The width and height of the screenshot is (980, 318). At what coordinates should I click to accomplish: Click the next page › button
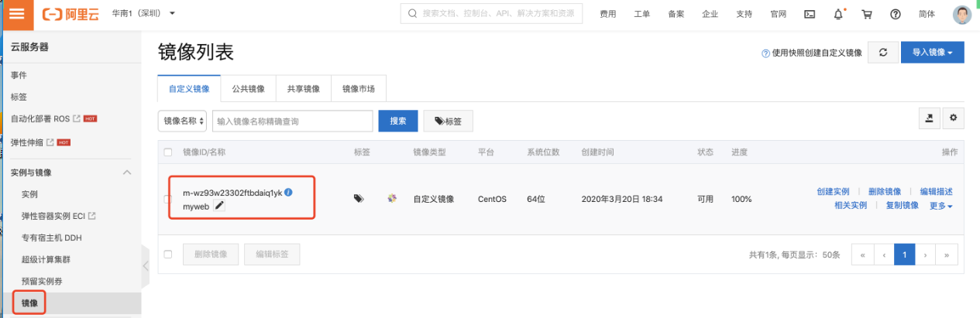[926, 254]
